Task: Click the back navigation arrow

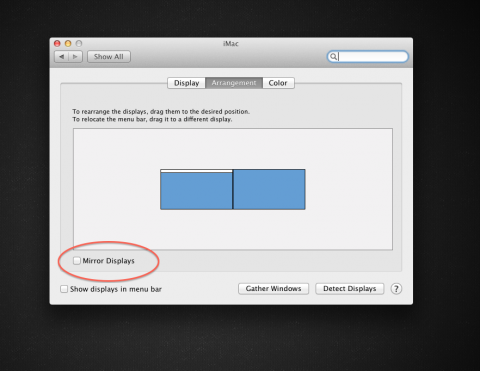Action: 61,57
